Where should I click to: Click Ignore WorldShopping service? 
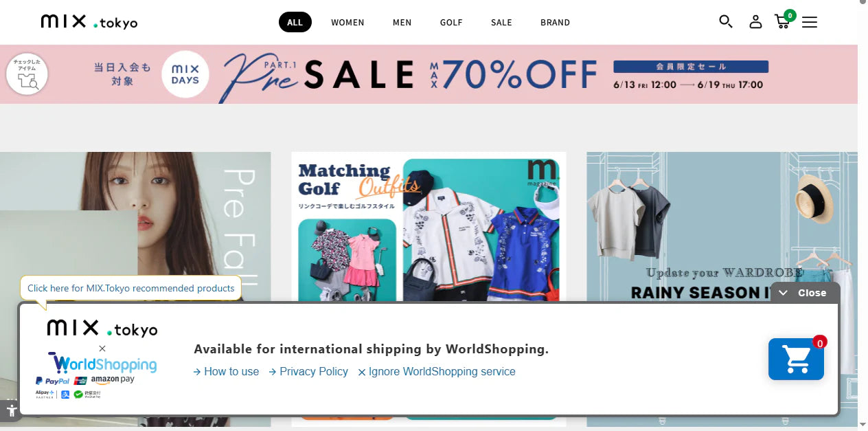pos(437,371)
